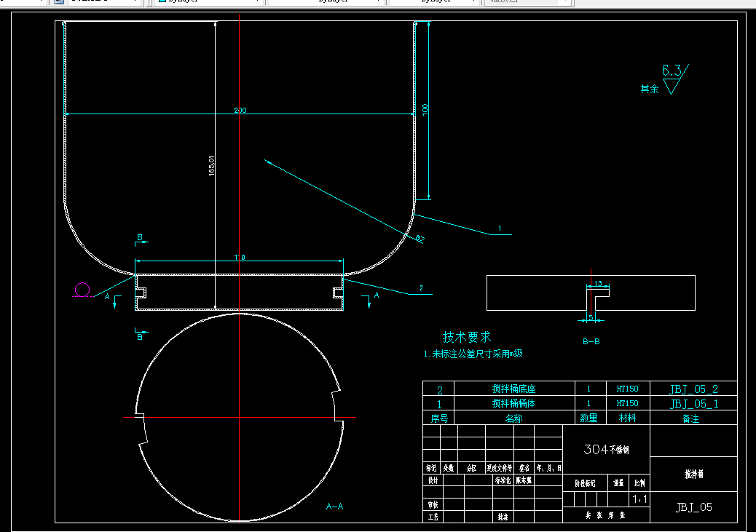Click the JBJ_05_1 remark cell

pyautogui.click(x=693, y=403)
